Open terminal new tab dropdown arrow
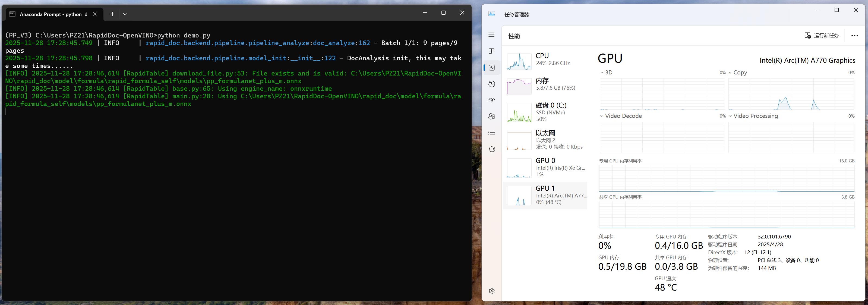The width and height of the screenshot is (868, 305). [125, 14]
